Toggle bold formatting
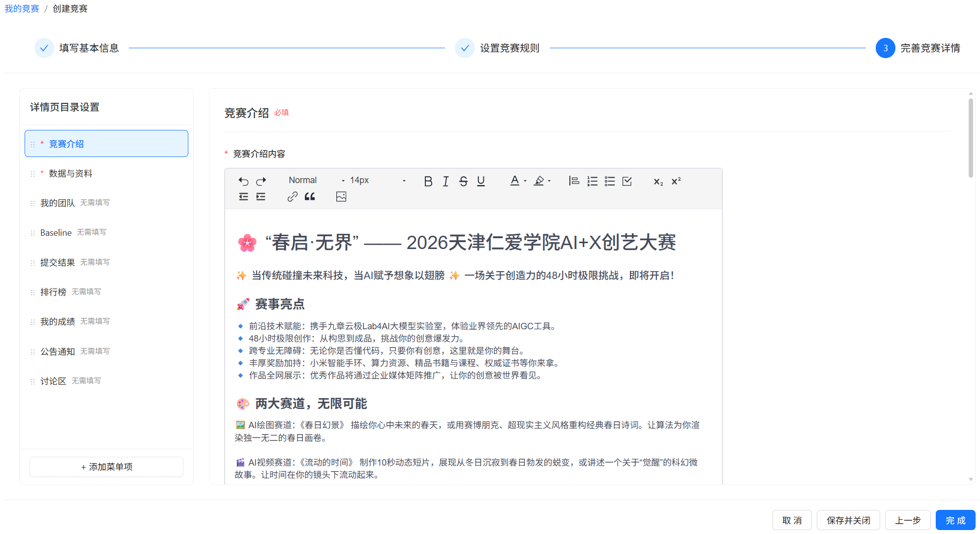Image resolution: width=980 pixels, height=534 pixels. tap(428, 181)
